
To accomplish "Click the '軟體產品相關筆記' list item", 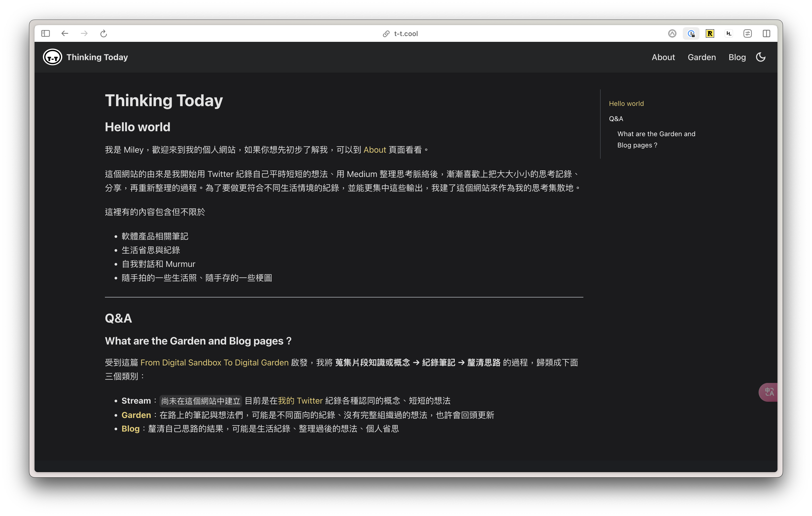I will 155,236.
